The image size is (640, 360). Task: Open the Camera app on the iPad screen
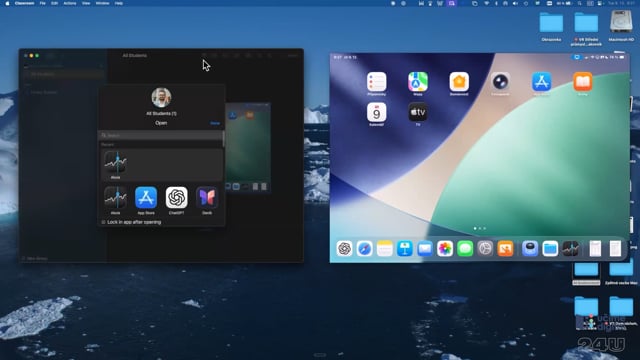click(x=500, y=82)
